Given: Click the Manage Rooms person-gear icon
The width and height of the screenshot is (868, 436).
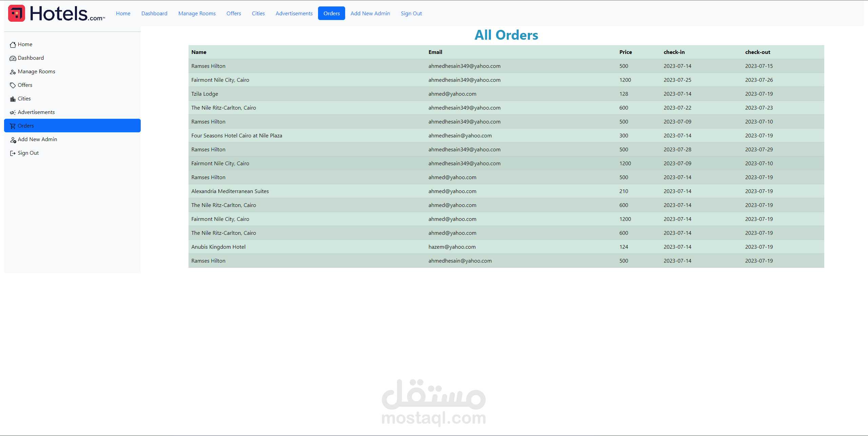Looking at the screenshot, I should tap(13, 72).
